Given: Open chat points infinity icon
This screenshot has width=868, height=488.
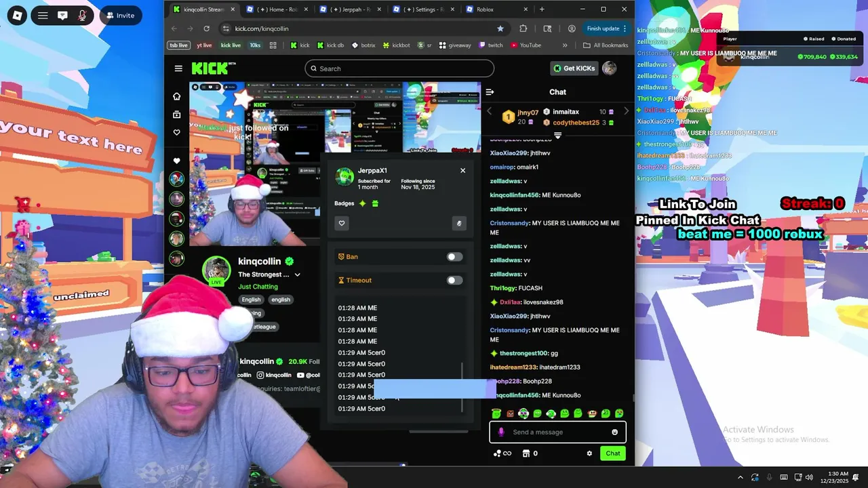Looking at the screenshot, I should click(502, 453).
